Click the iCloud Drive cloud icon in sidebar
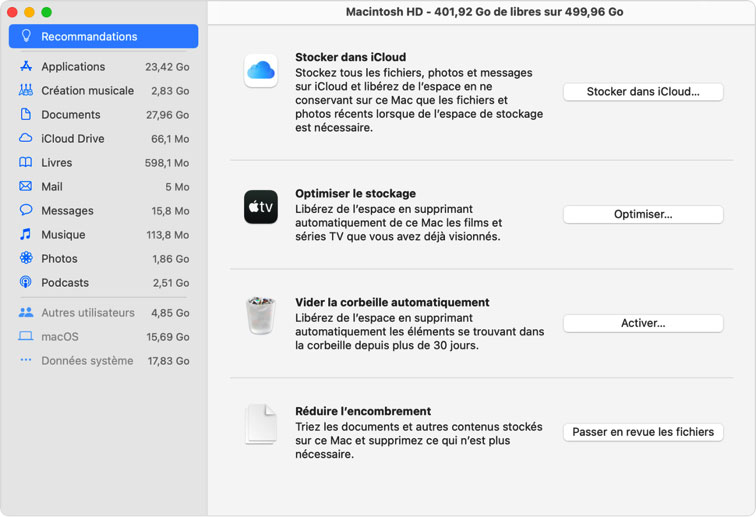This screenshot has height=517, width=756. (x=26, y=138)
